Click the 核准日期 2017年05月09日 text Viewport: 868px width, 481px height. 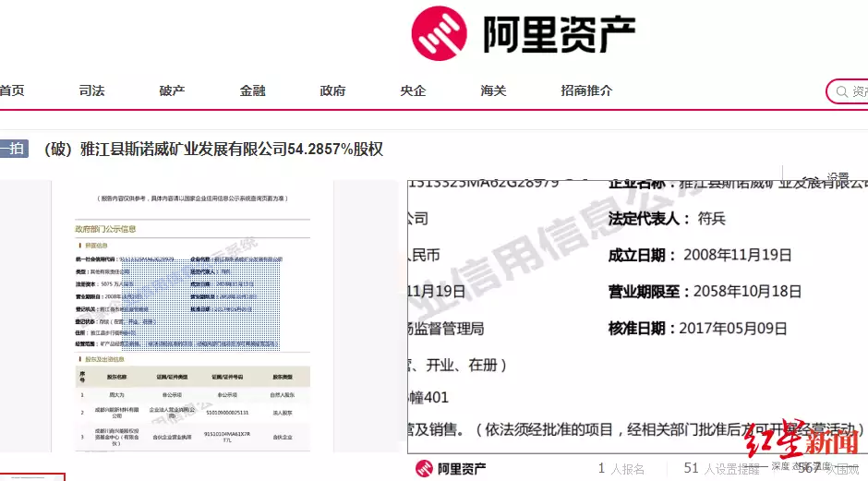pos(697,329)
